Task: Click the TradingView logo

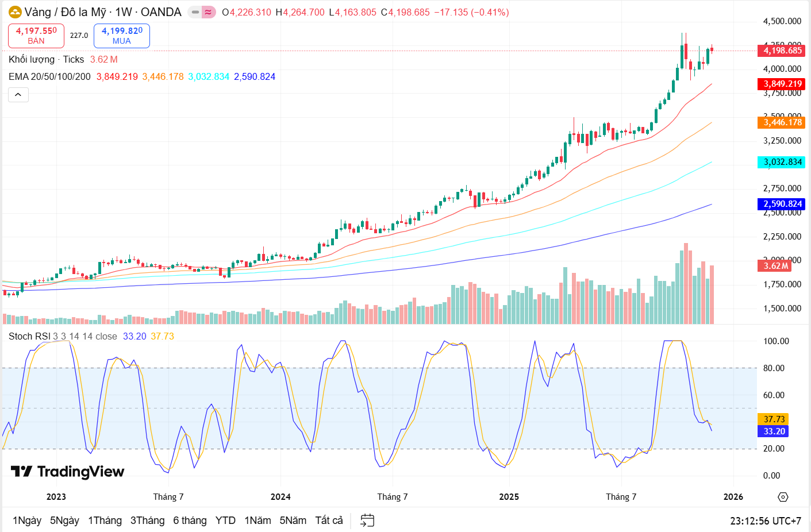Action: (x=68, y=472)
